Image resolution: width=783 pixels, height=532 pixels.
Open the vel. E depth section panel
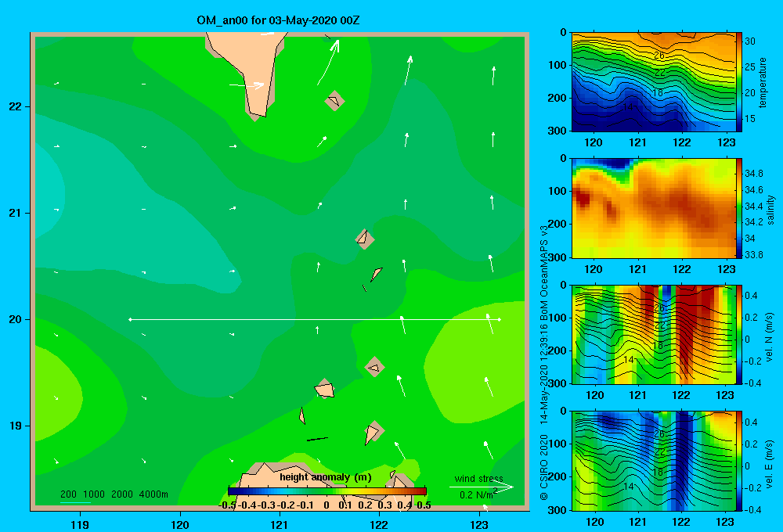654,461
